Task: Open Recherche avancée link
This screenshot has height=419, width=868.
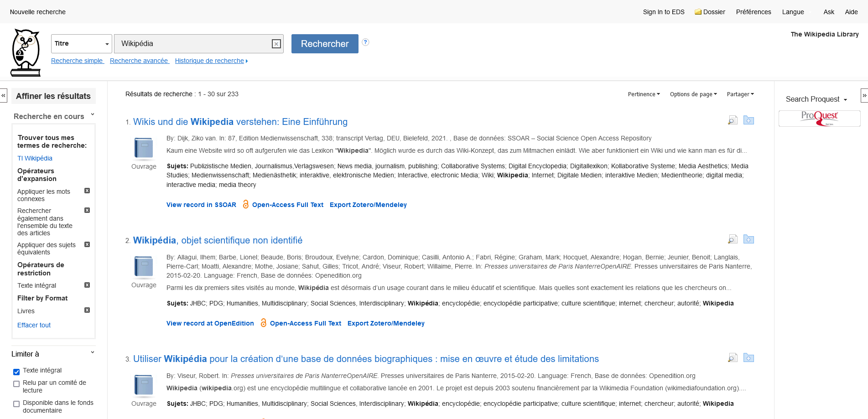Action: (x=140, y=61)
